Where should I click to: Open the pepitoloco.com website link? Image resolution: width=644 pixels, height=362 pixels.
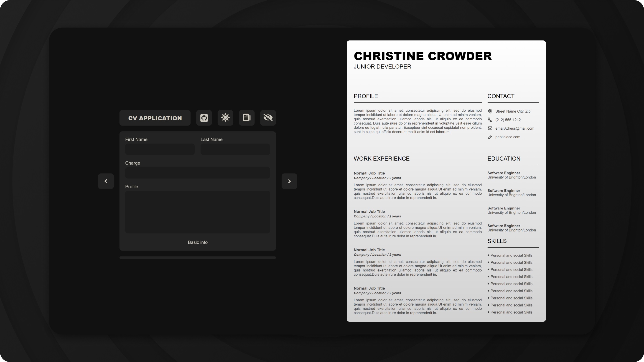pos(508,137)
